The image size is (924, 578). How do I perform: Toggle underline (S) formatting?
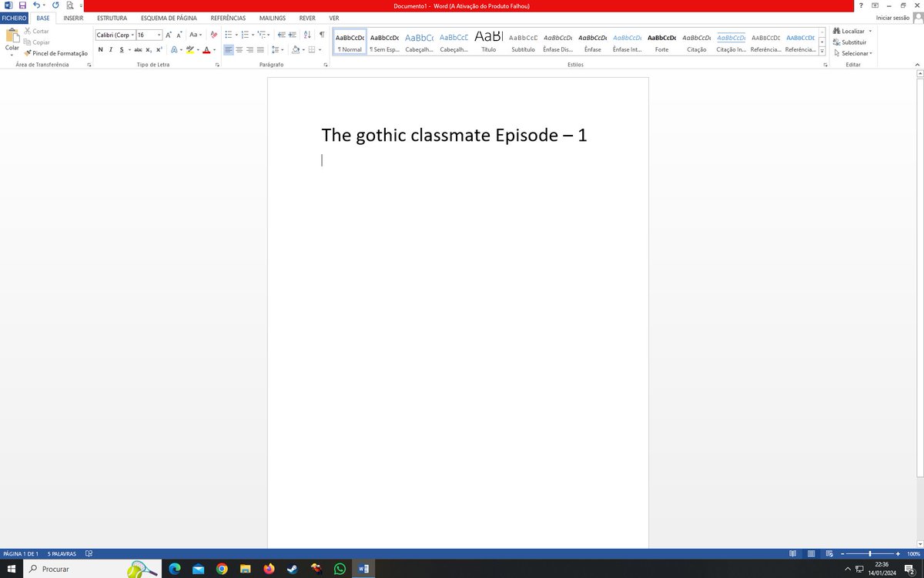tap(121, 49)
